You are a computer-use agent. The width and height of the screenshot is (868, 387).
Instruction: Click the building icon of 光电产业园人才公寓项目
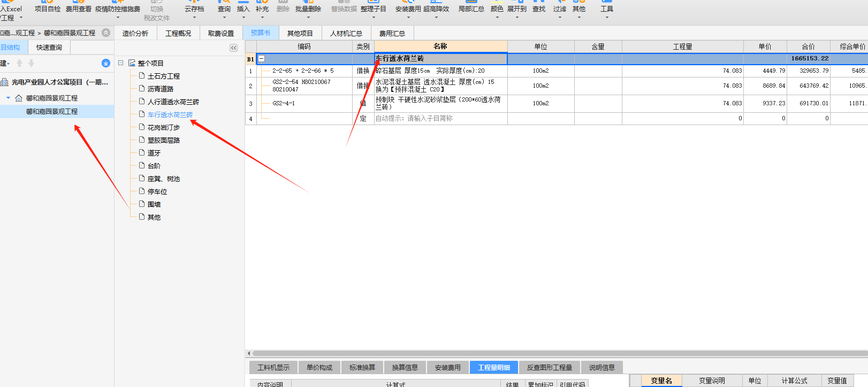(5, 82)
